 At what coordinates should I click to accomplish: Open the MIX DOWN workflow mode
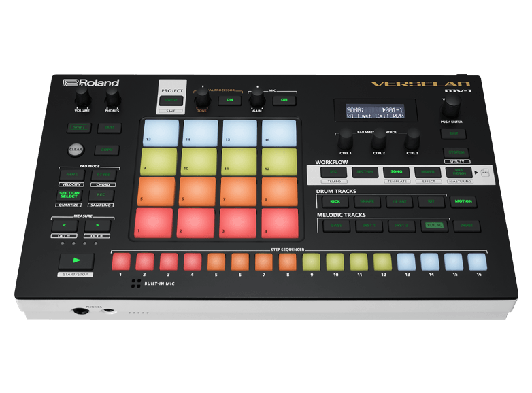click(459, 172)
